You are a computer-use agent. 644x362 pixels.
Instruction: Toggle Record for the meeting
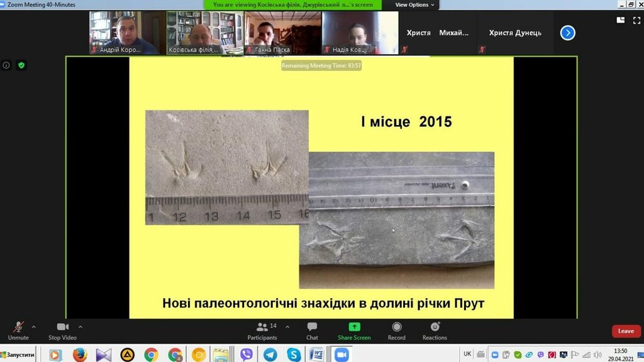(396, 330)
